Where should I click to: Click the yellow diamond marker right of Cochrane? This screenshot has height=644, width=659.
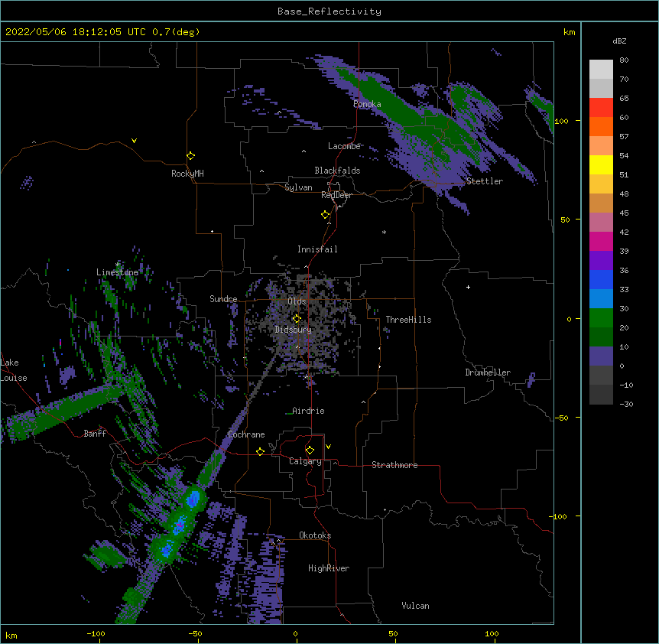(x=260, y=451)
